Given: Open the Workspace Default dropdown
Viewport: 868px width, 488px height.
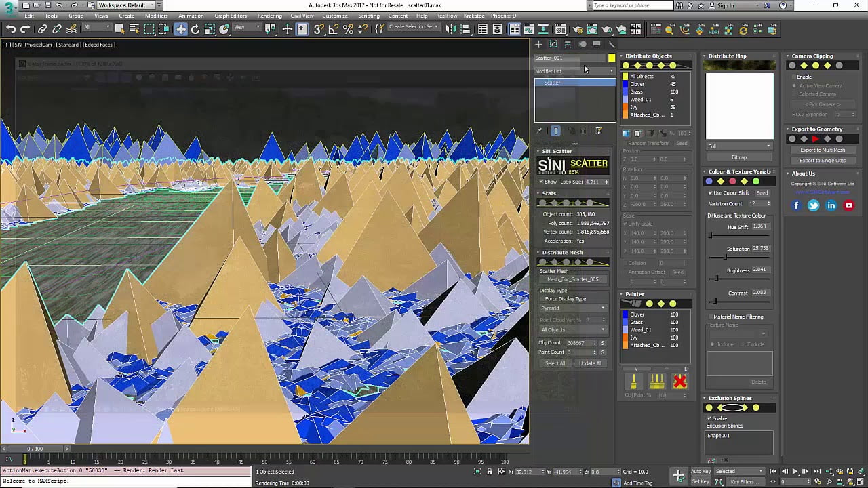Looking at the screenshot, I should [124, 5].
